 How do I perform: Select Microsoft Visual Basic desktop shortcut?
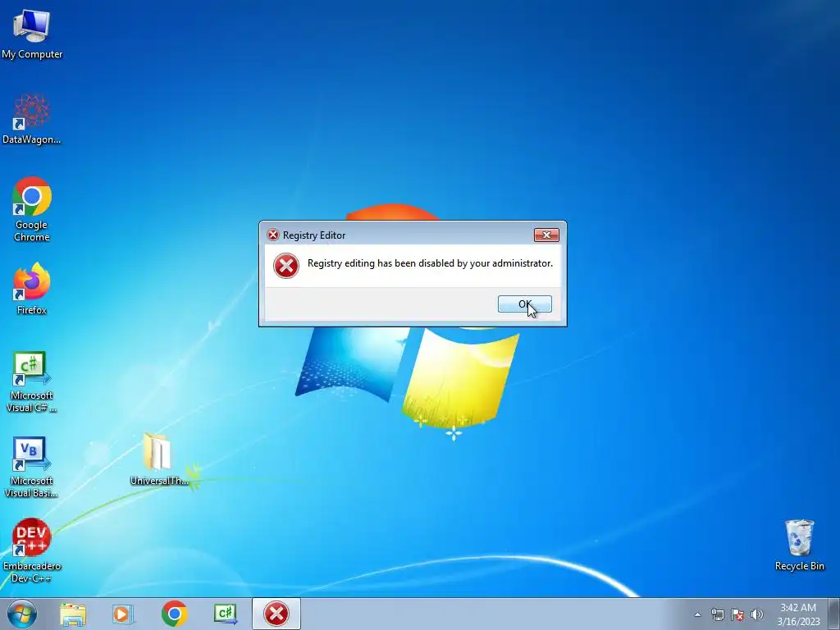[32, 467]
